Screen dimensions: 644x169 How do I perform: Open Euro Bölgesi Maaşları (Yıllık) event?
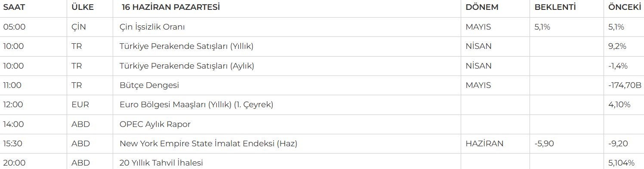click(197, 105)
